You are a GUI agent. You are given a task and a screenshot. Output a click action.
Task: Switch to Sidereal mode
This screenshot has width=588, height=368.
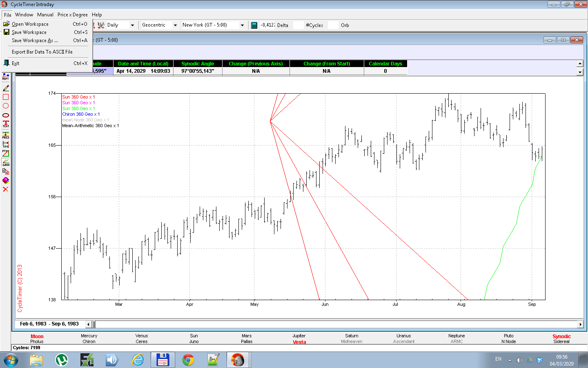click(x=561, y=342)
